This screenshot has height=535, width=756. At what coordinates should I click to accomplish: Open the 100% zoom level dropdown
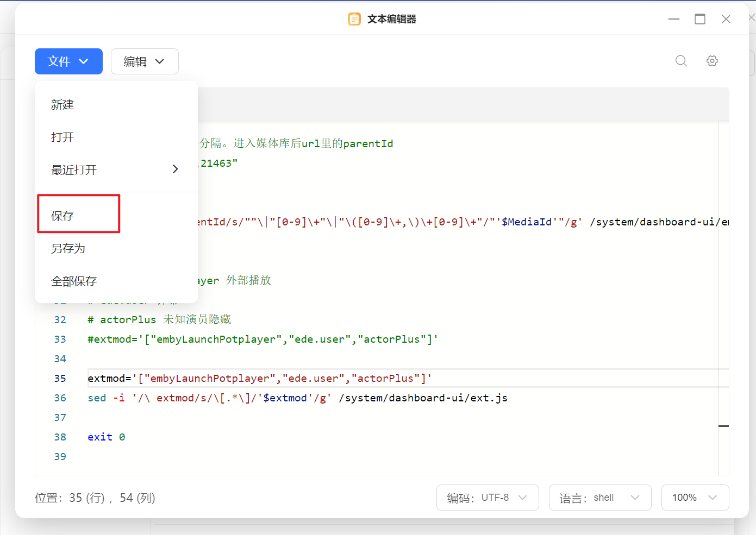(x=695, y=498)
